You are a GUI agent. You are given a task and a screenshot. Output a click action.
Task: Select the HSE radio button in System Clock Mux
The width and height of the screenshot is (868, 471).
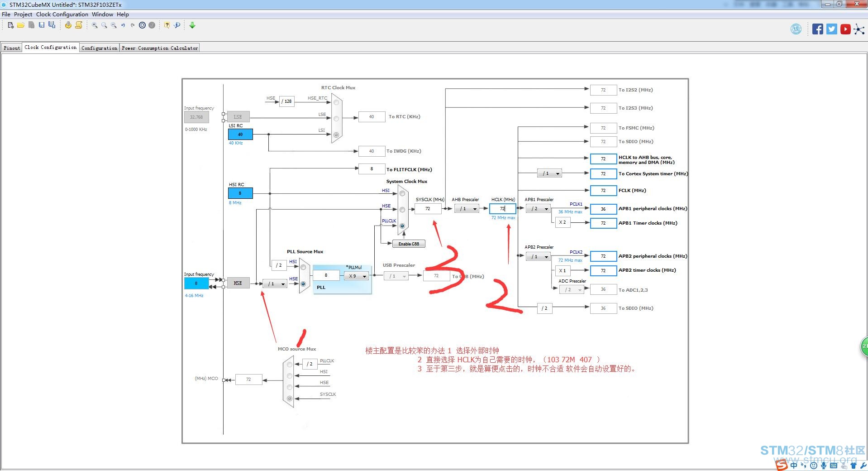[x=402, y=210]
